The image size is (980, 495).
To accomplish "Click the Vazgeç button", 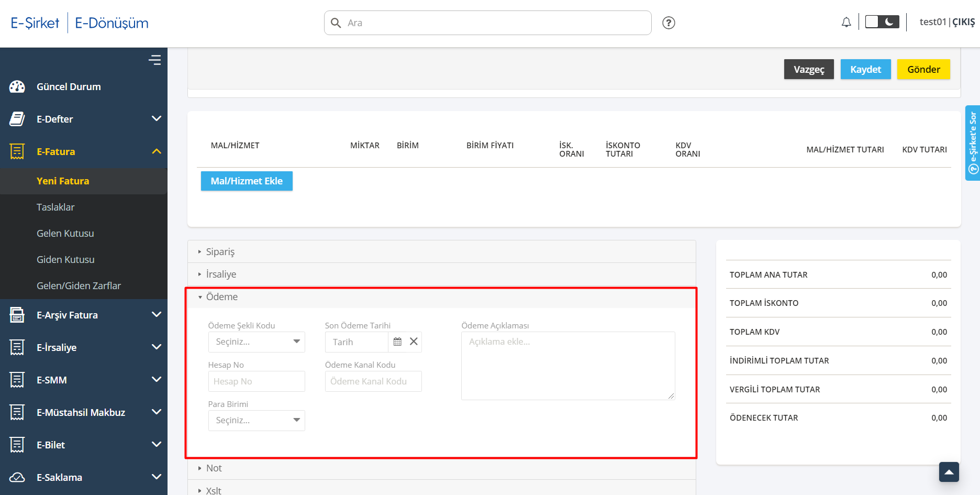I will 809,69.
